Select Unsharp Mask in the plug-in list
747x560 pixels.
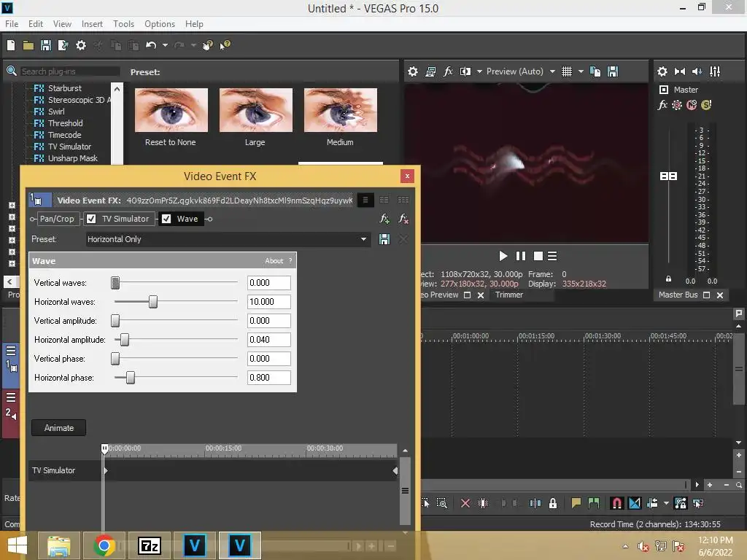click(x=72, y=158)
